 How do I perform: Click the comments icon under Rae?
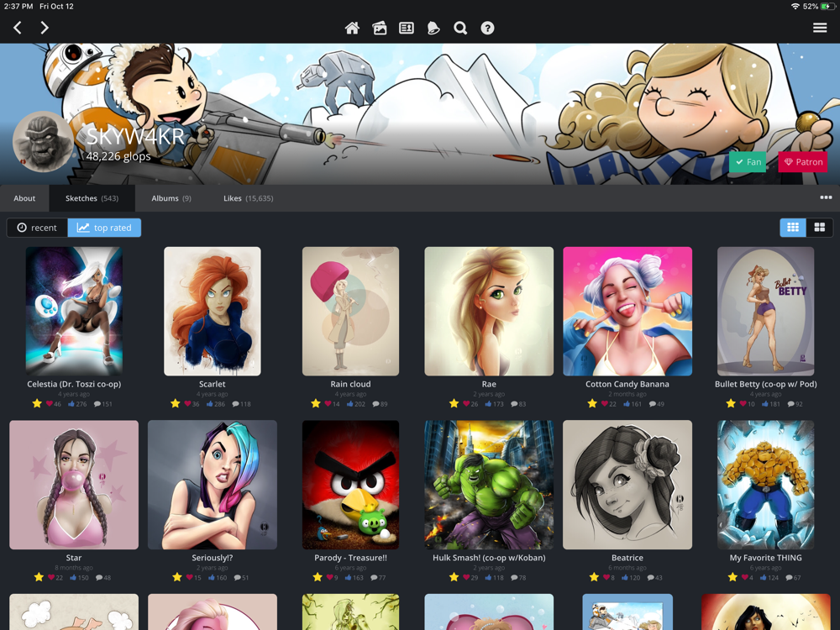coord(514,404)
